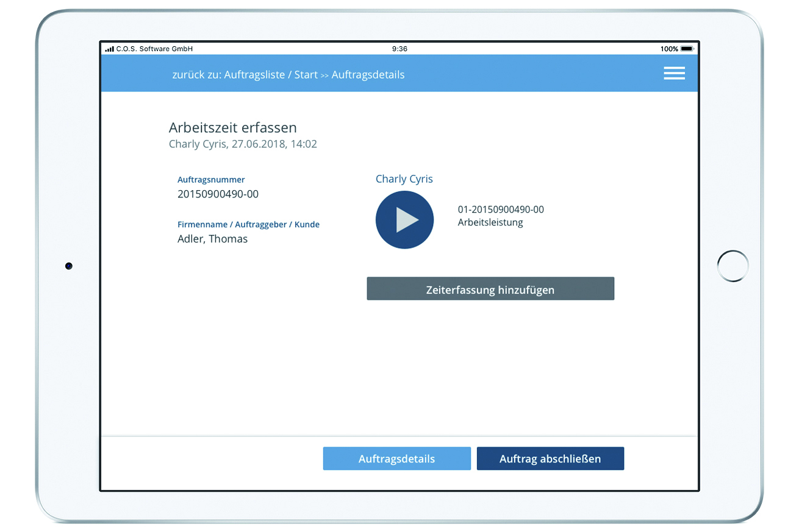
Task: Select Auftragsdetails in the header breadcrumb
Action: [x=368, y=75]
